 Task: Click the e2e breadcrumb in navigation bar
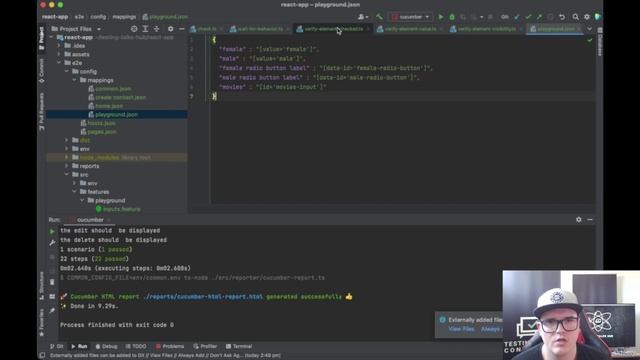tap(79, 17)
